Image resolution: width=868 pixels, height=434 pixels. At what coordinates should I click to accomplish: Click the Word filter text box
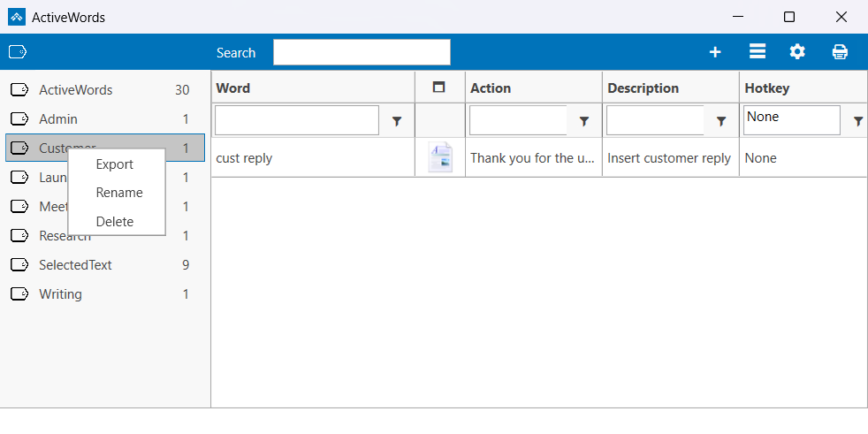click(x=297, y=120)
